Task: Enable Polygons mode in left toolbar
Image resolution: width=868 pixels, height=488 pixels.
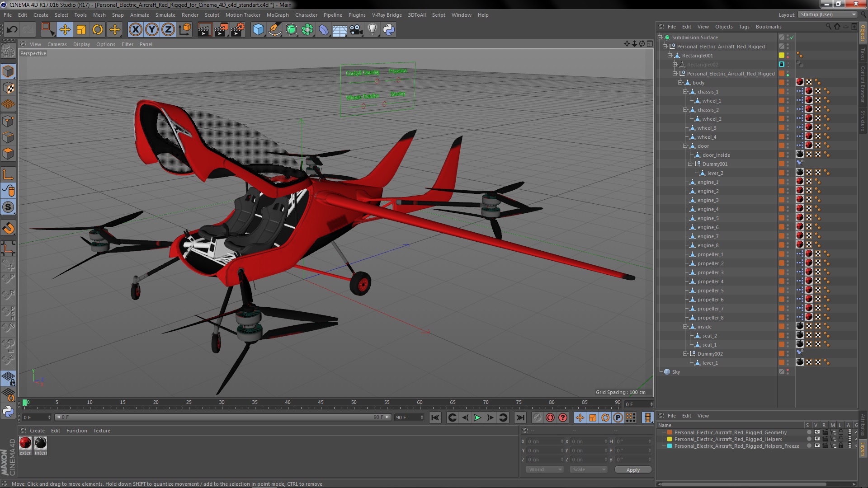Action: tap(8, 154)
